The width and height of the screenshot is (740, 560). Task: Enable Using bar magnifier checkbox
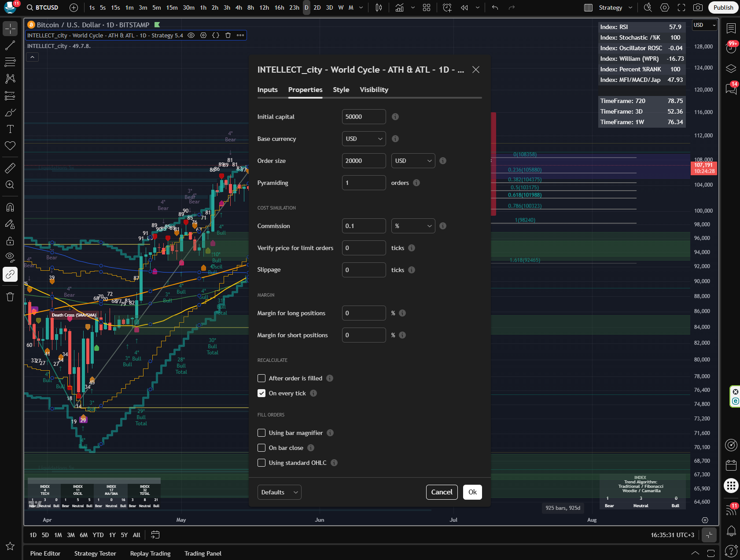261,433
